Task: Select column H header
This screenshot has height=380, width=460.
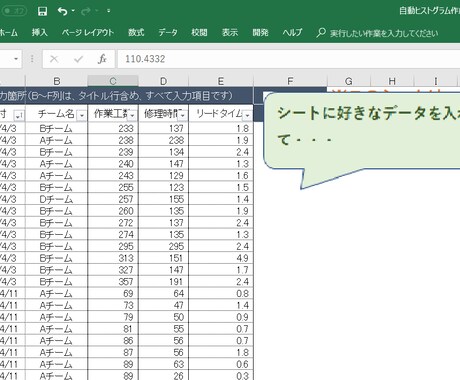Action: pyautogui.click(x=392, y=81)
